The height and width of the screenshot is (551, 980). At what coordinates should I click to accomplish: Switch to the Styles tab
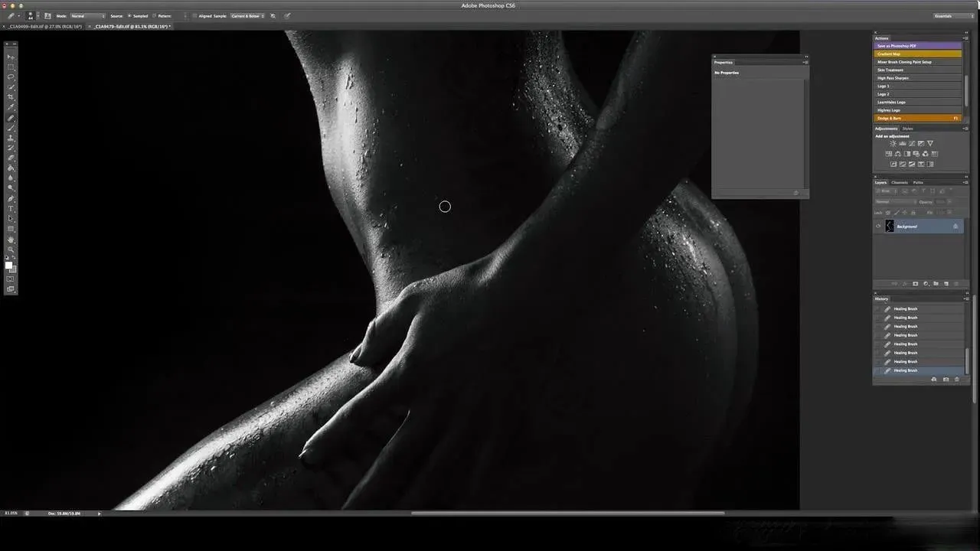(x=908, y=129)
